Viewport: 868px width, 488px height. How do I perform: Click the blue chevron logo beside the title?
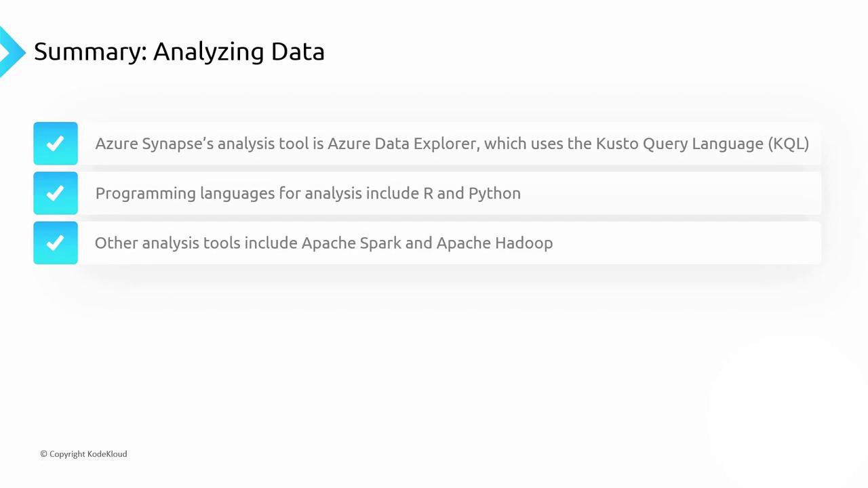(11, 52)
